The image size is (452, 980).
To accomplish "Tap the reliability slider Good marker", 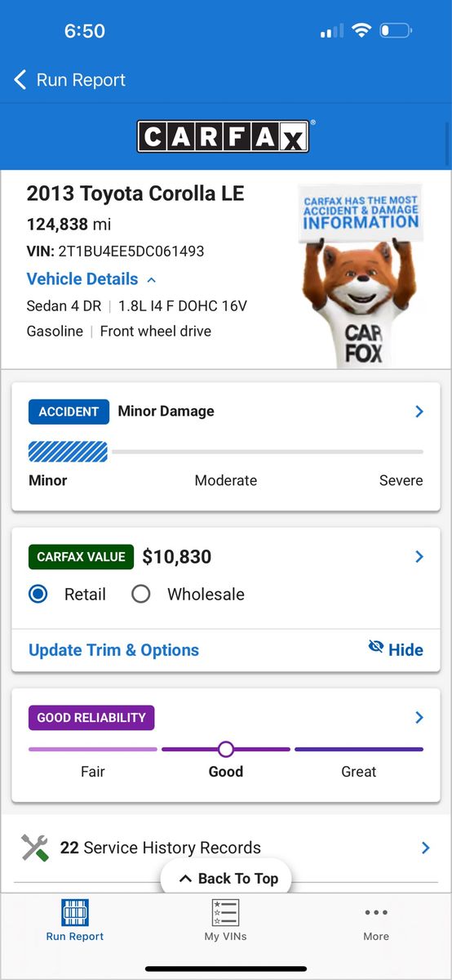I will 226,749.
